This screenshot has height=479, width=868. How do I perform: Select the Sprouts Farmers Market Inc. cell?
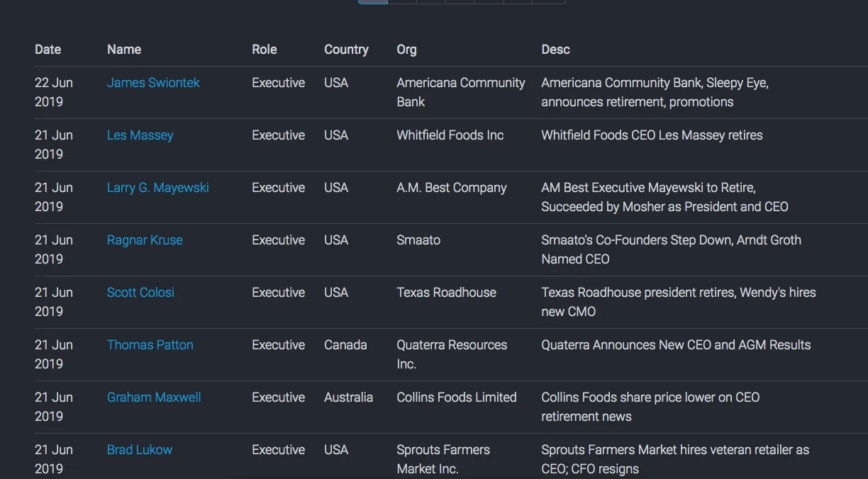tap(443, 459)
